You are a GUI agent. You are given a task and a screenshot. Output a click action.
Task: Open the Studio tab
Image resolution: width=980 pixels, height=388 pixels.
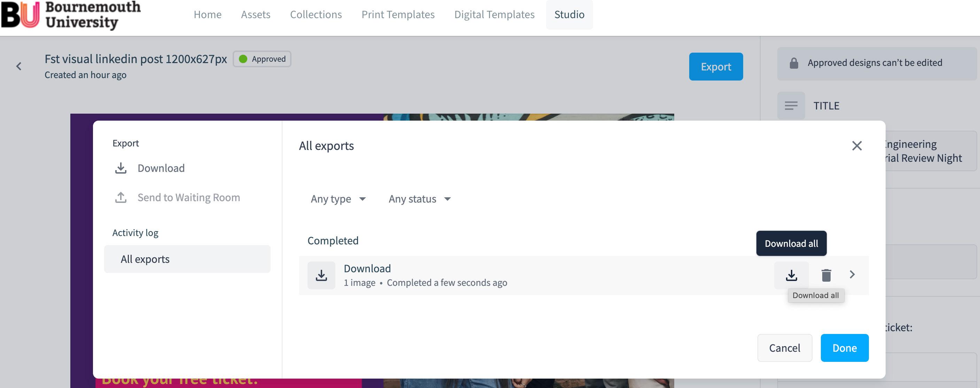(x=569, y=15)
